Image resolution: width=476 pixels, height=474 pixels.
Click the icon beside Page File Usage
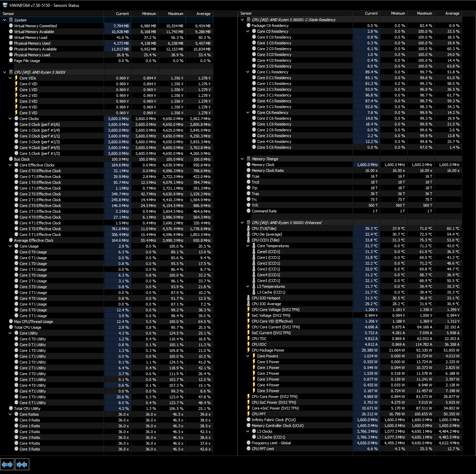point(11,61)
